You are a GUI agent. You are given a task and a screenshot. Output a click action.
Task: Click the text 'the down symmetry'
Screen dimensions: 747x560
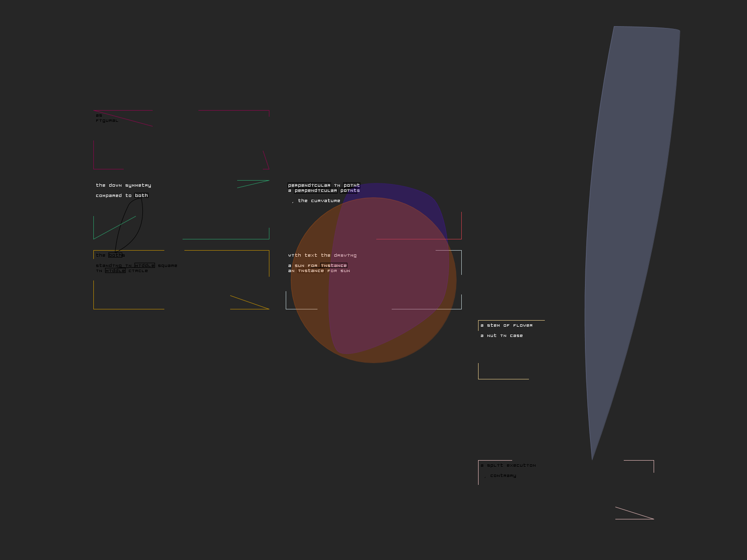pyautogui.click(x=123, y=185)
